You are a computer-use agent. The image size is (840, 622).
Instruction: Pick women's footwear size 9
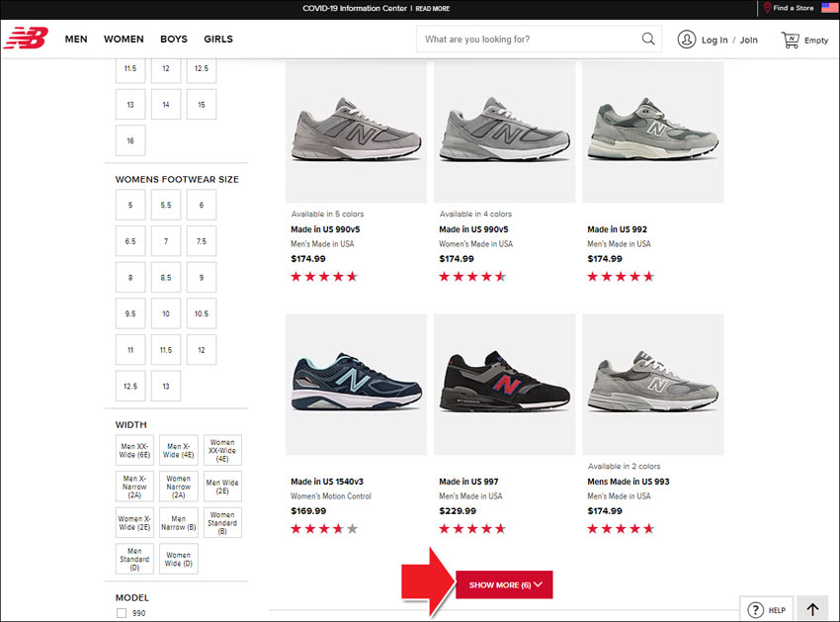click(x=202, y=277)
